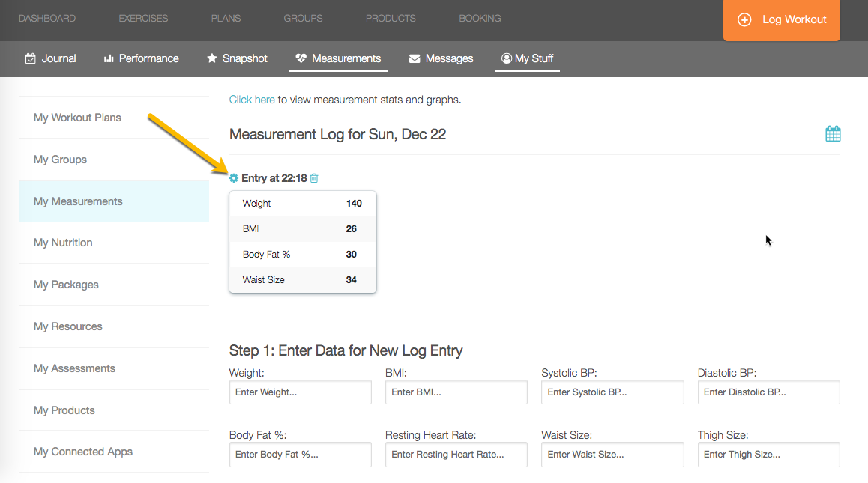Viewport: 868px width, 483px height.
Task: Open My Connected Apps in sidebar
Action: click(114, 452)
